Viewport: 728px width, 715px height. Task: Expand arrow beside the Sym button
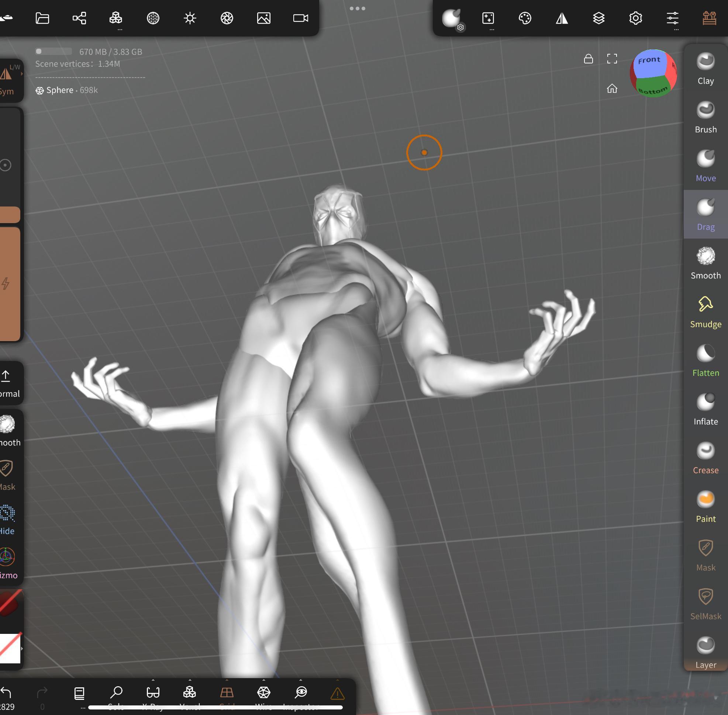pos(22,74)
